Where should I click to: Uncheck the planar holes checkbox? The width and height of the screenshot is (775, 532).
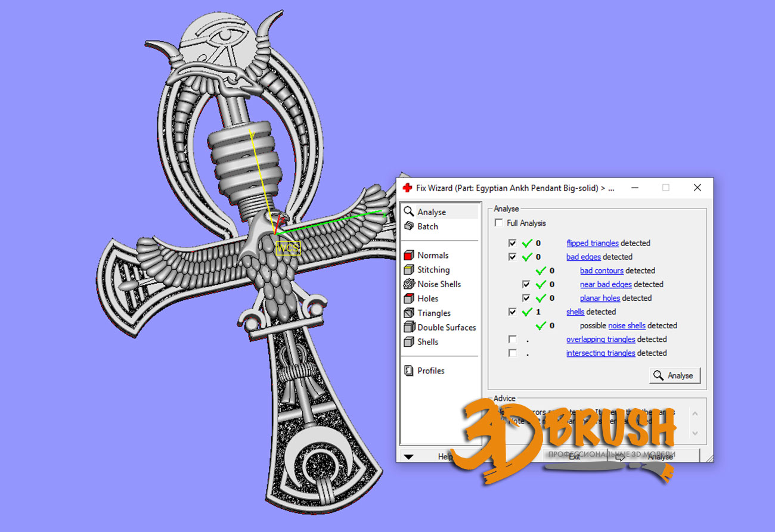pyautogui.click(x=526, y=298)
